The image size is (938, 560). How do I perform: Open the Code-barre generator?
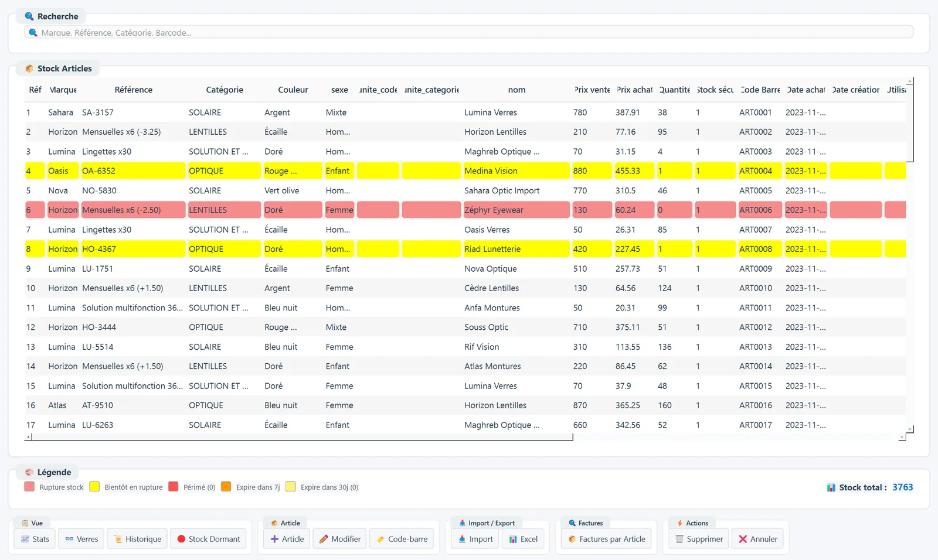(x=402, y=539)
